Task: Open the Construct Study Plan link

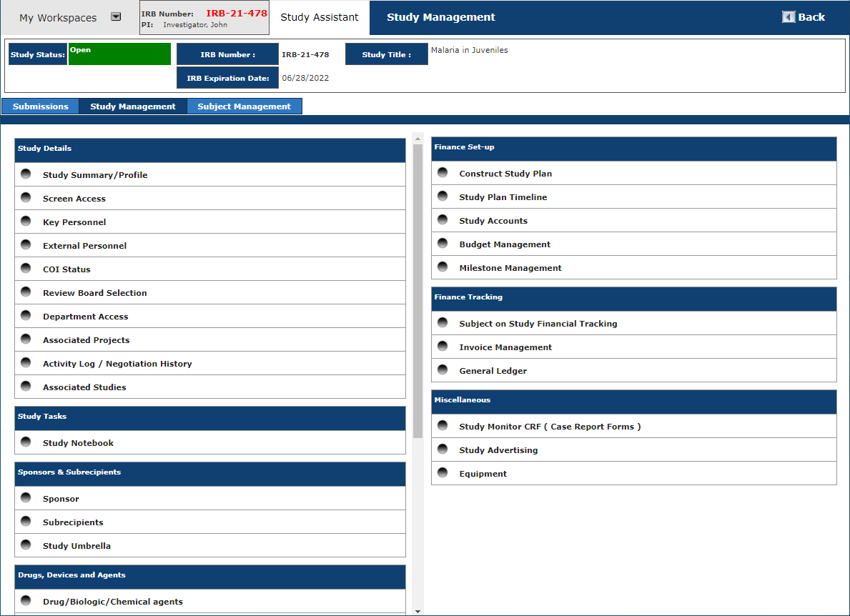Action: pos(505,174)
